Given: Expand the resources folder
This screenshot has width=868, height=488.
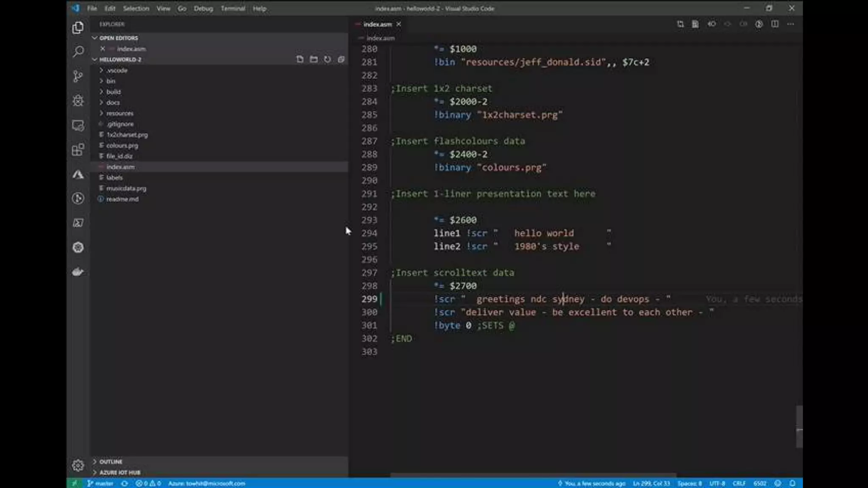Looking at the screenshot, I should (x=120, y=113).
